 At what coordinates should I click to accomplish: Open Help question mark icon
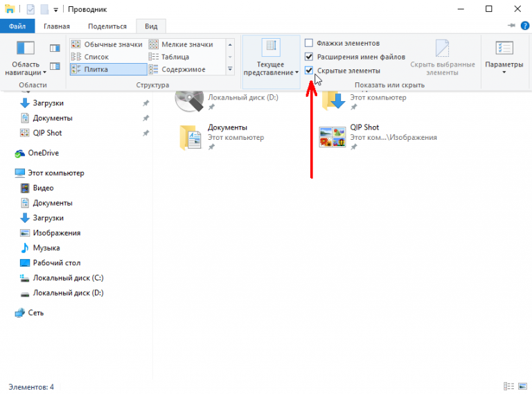(x=525, y=26)
